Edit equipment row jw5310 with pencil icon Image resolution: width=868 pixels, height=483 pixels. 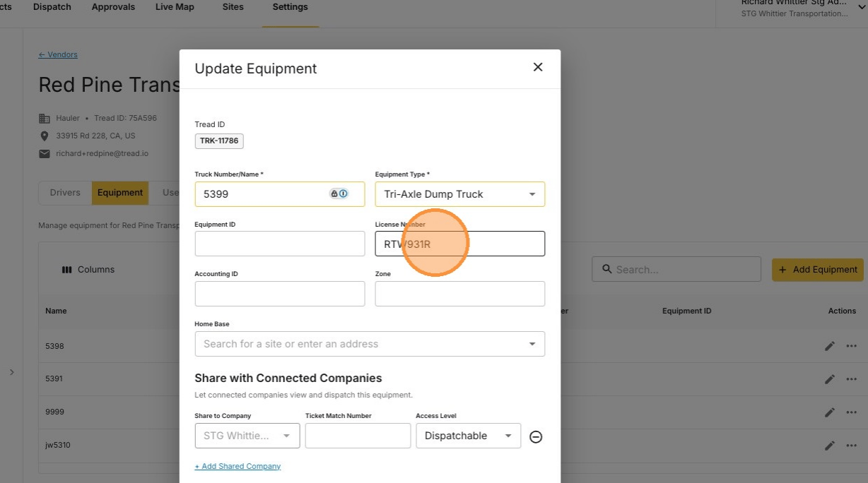830,446
